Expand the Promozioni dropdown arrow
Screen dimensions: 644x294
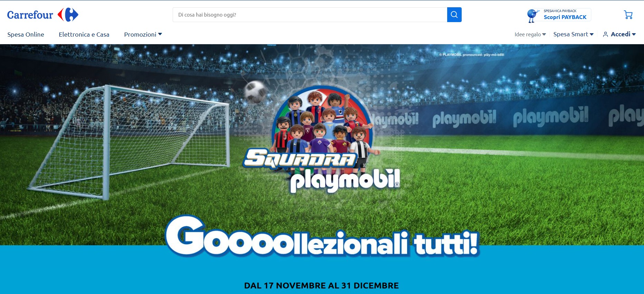click(160, 34)
